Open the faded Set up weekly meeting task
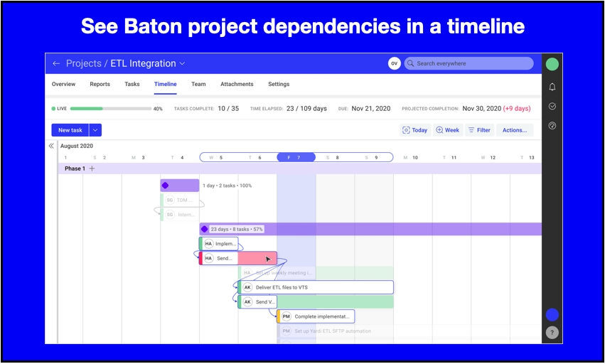Viewport: 605px width, 364px height. tap(316, 273)
